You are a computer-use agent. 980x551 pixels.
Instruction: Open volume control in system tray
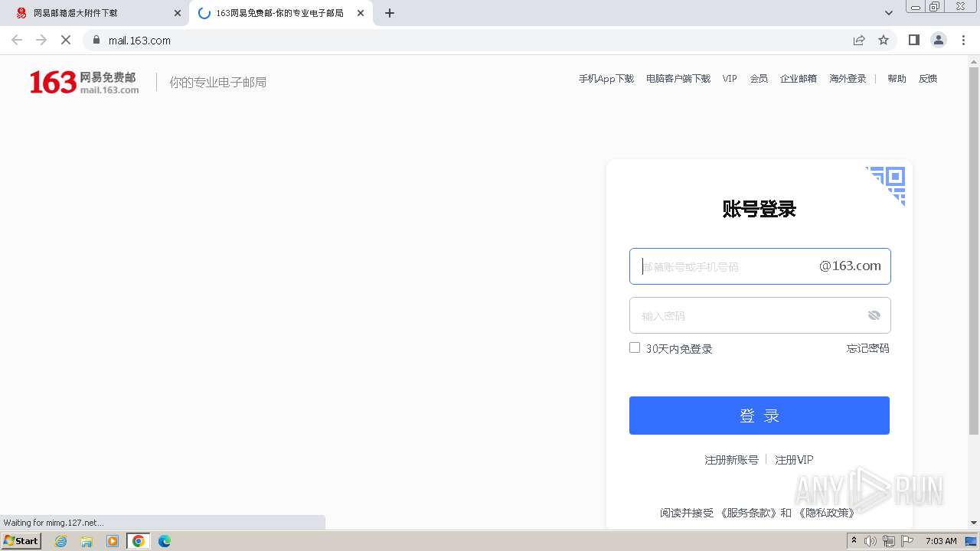(x=870, y=541)
